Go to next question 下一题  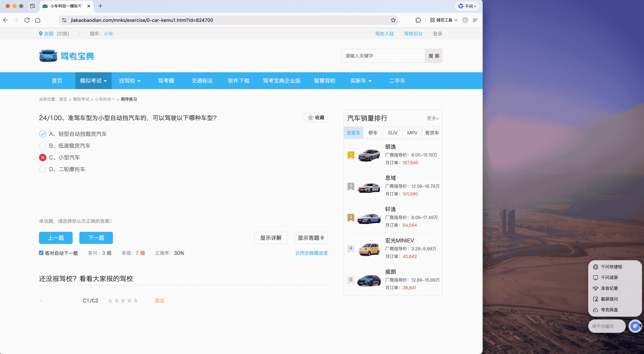96,238
